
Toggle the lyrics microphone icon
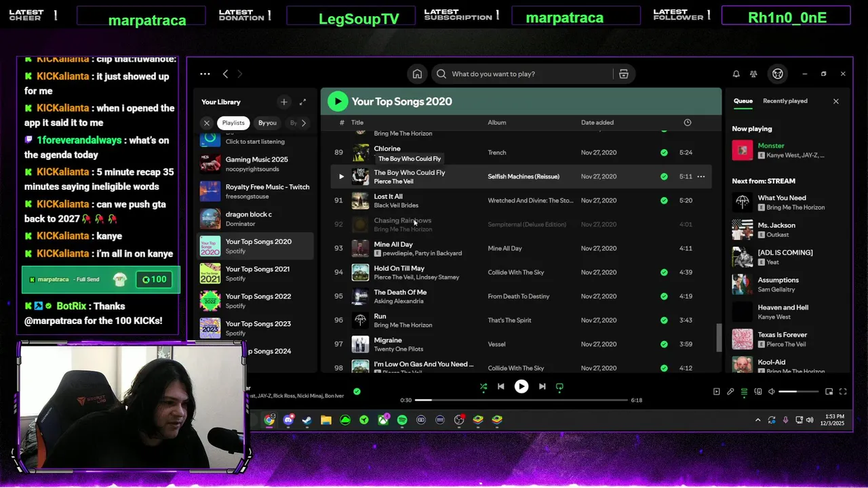pyautogui.click(x=730, y=391)
